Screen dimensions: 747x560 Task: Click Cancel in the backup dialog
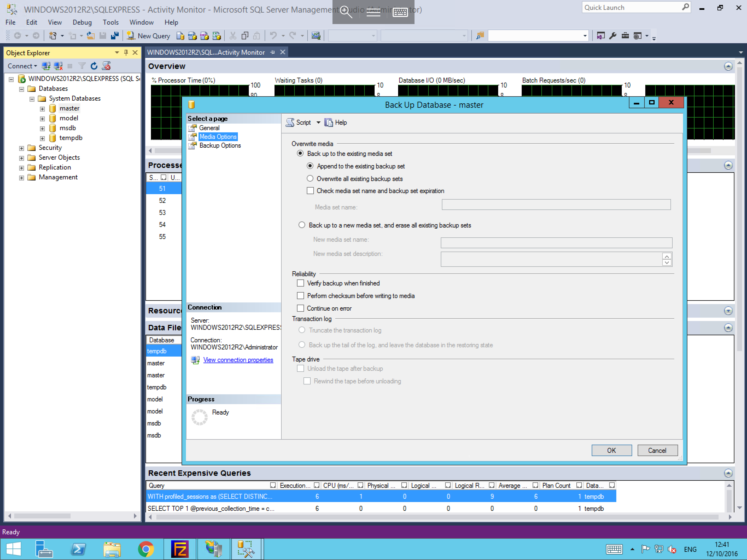pos(657,450)
